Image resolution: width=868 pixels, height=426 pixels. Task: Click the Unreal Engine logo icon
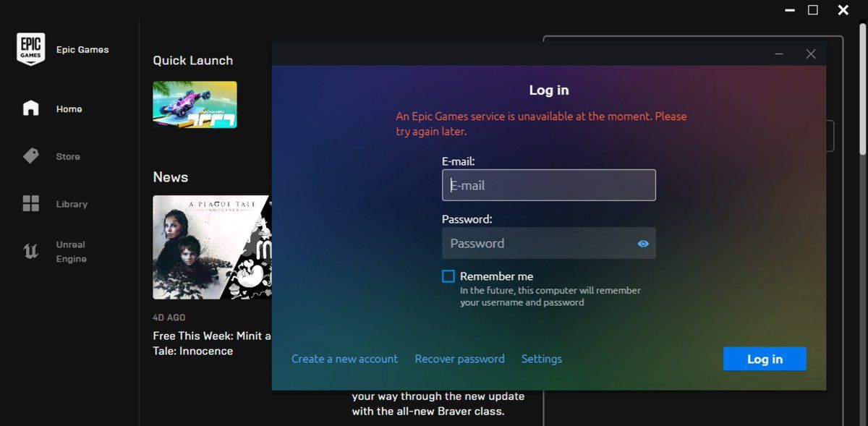[x=31, y=251]
